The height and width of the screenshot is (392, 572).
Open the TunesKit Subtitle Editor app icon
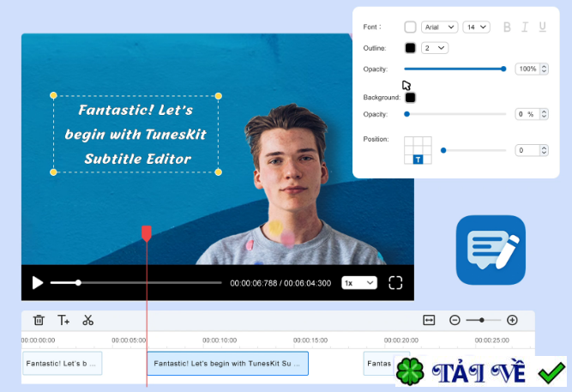pyautogui.click(x=491, y=250)
